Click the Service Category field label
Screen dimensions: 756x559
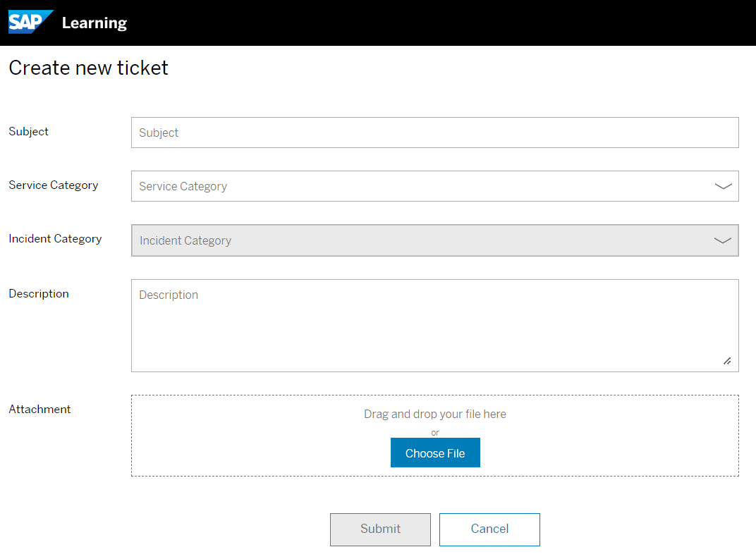tap(53, 185)
